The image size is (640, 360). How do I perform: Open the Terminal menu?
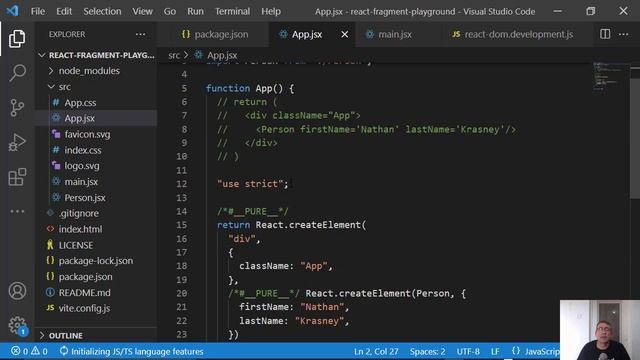(x=232, y=11)
